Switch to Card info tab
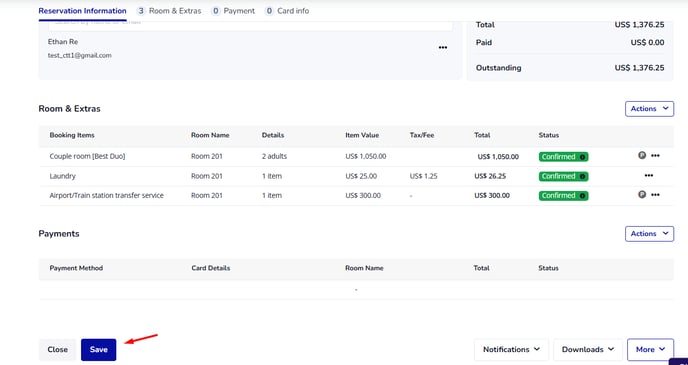This screenshot has width=688, height=365. coord(287,11)
